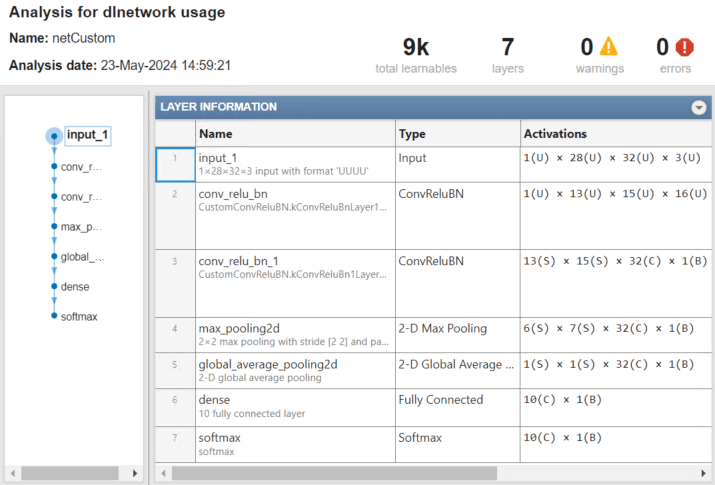Click the yellow warnings triangle icon
The width and height of the screenshot is (715, 485).
point(608,46)
